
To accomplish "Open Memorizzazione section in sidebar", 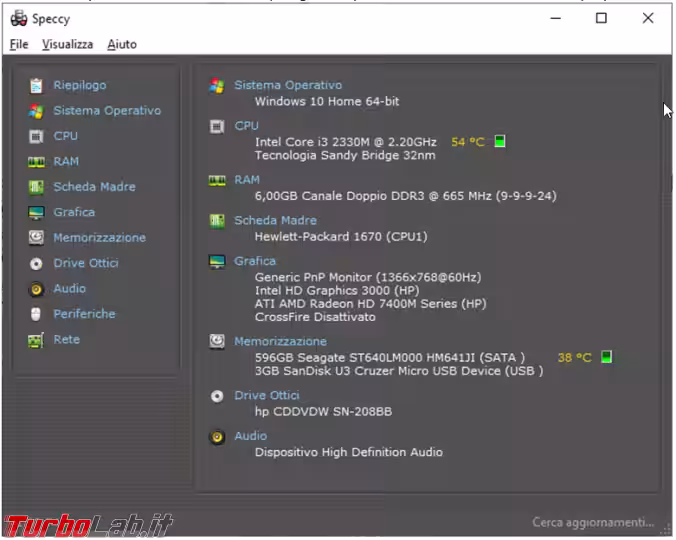I will coord(100,237).
